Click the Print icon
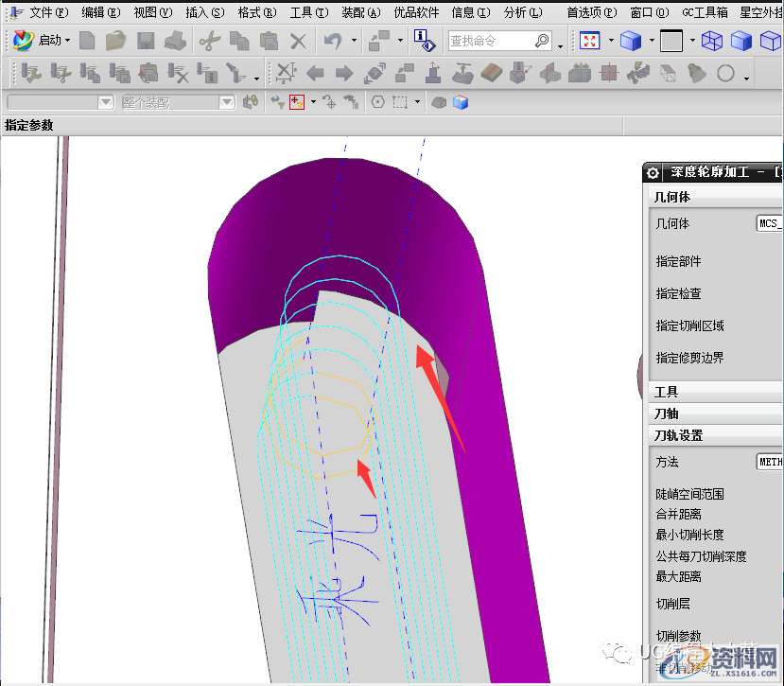784x686 pixels. (174, 41)
